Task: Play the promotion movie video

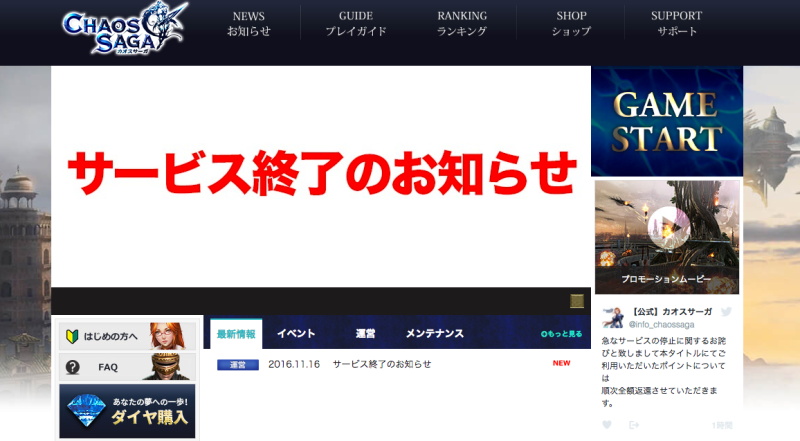Action: pos(668,228)
